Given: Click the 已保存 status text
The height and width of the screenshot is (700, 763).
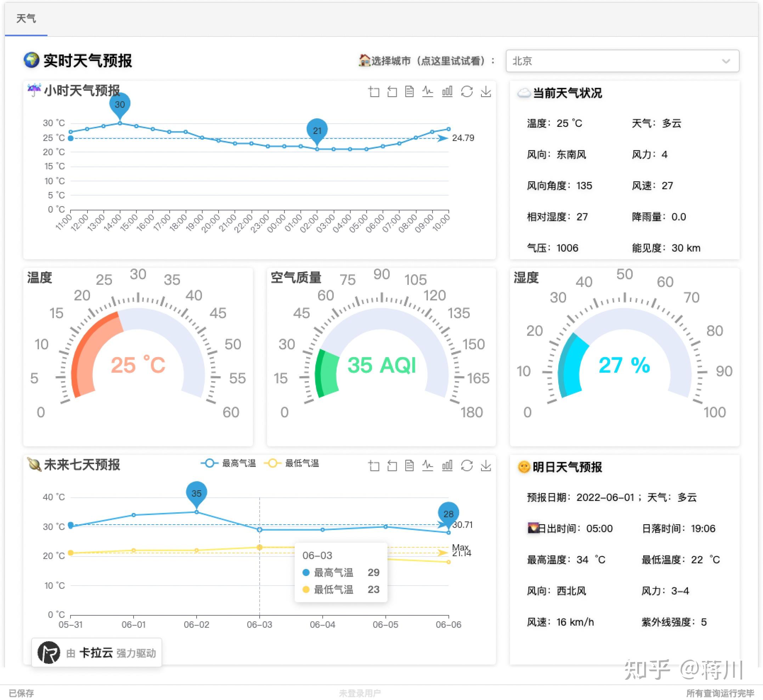Looking at the screenshot, I should (x=21, y=693).
